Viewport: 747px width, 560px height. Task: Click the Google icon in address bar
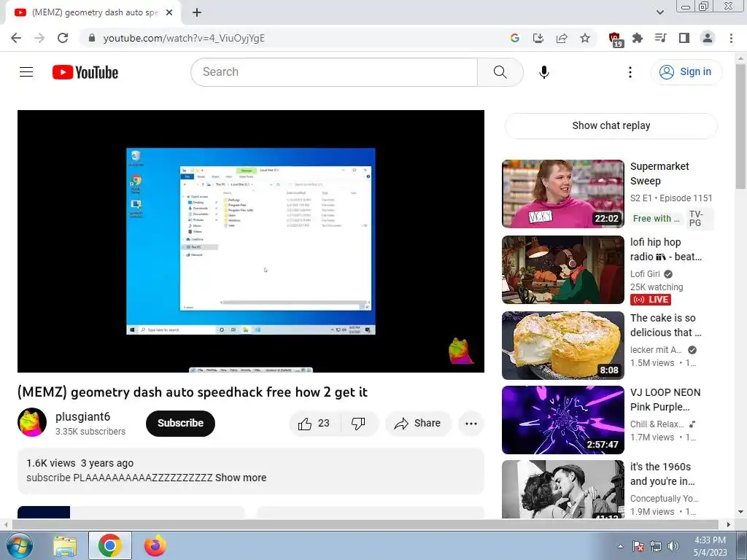point(514,38)
